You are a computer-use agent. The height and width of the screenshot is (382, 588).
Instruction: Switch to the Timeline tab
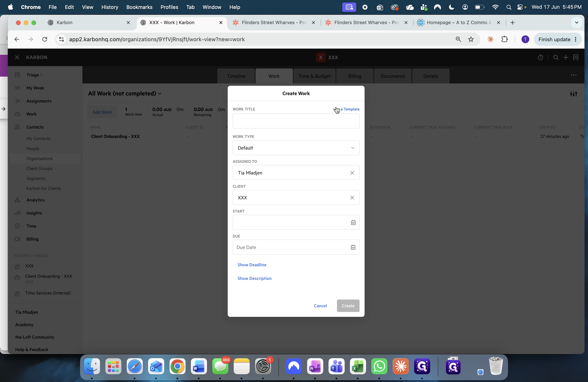[236, 76]
